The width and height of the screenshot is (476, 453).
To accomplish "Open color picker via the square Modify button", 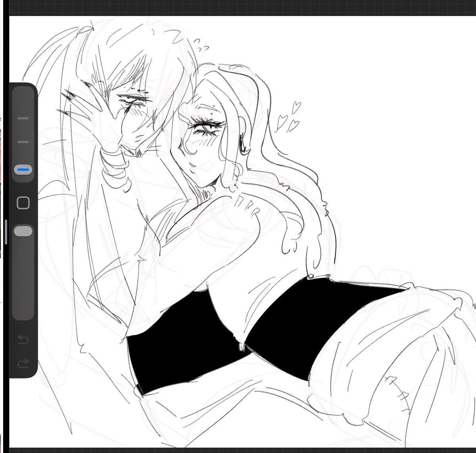I will (23, 202).
